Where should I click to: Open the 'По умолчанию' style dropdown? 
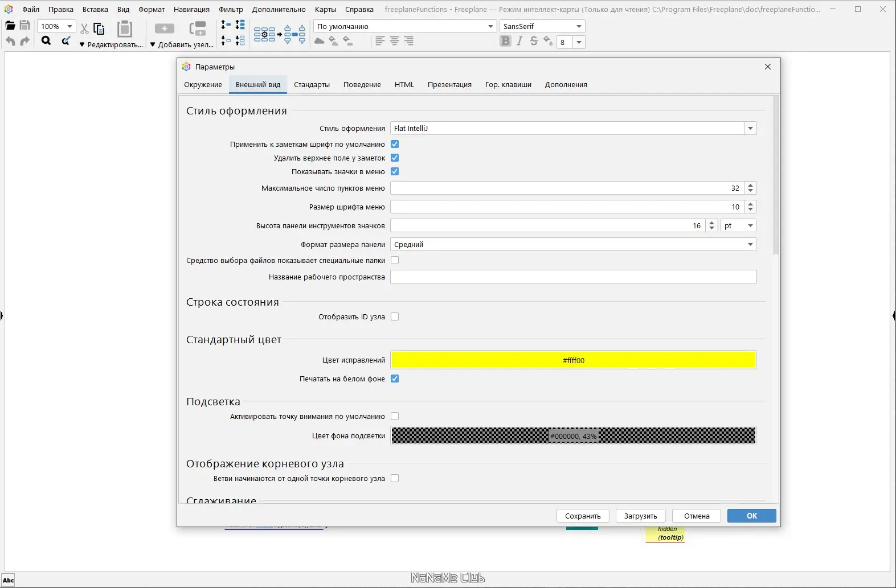405,27
